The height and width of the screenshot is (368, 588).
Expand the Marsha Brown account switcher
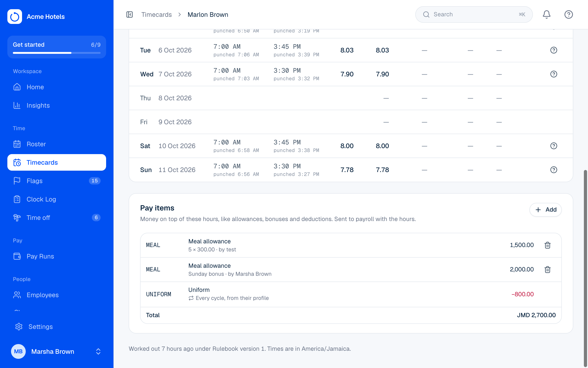pyautogui.click(x=57, y=351)
